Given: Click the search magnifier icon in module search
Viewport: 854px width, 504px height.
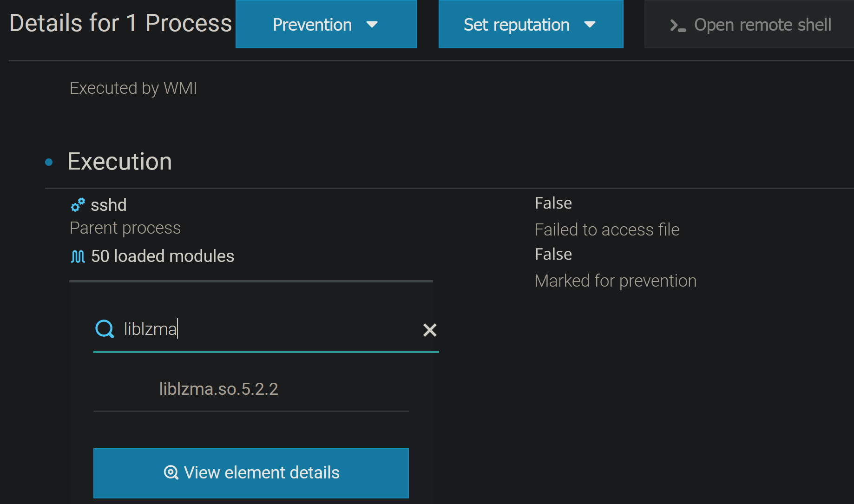Looking at the screenshot, I should 104,329.
